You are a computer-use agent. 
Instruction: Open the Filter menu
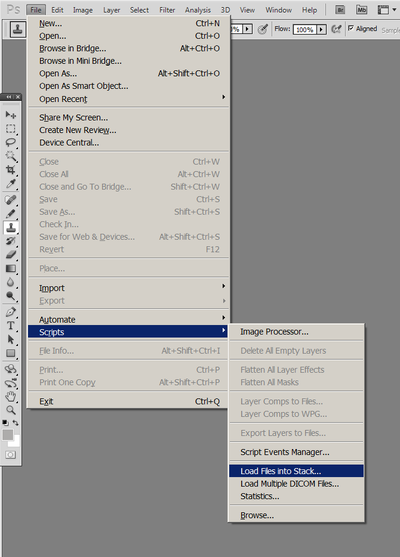click(167, 10)
